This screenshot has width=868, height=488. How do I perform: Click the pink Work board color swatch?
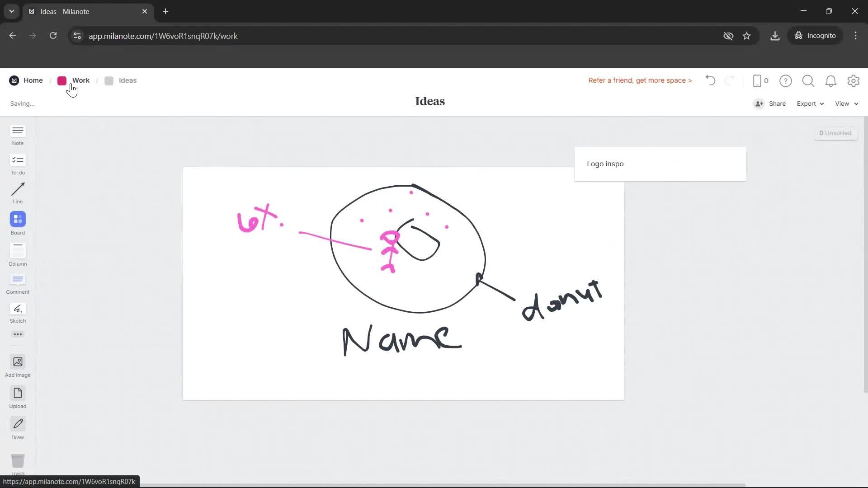coord(62,80)
